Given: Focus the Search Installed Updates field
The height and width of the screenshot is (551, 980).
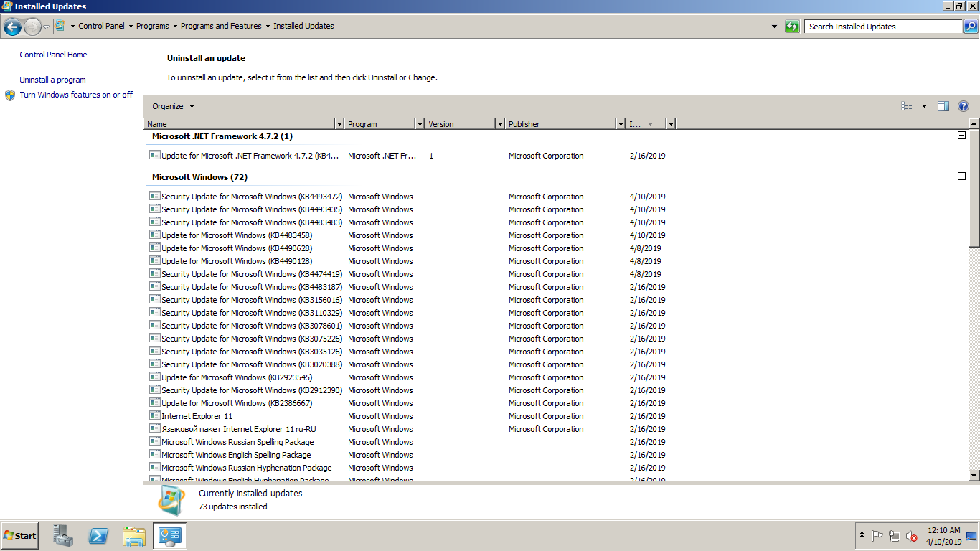Looking at the screenshot, I should click(883, 27).
